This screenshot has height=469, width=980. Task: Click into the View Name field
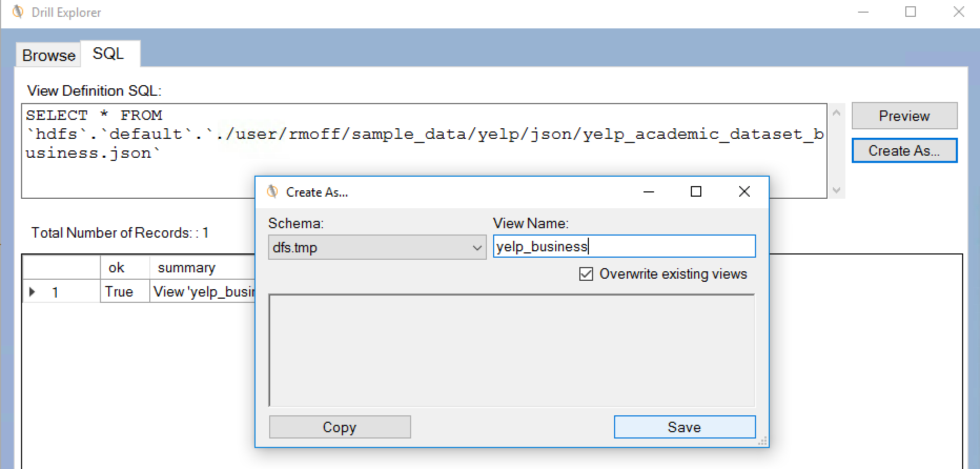(x=624, y=247)
